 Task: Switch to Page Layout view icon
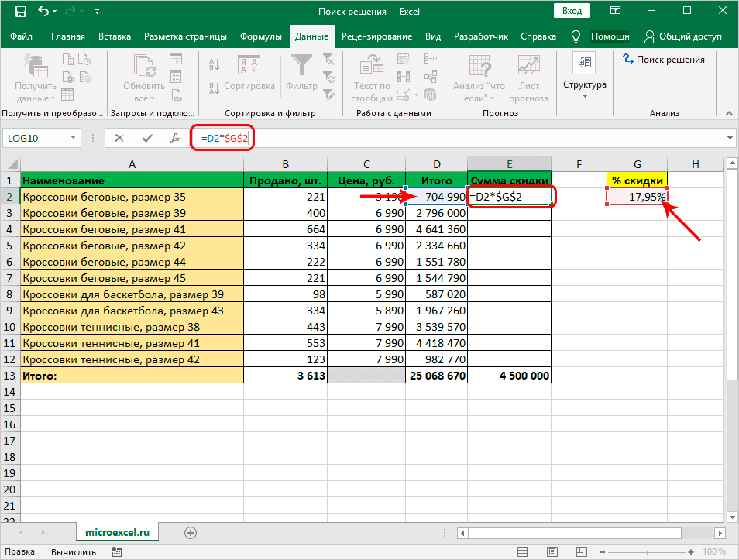click(551, 552)
